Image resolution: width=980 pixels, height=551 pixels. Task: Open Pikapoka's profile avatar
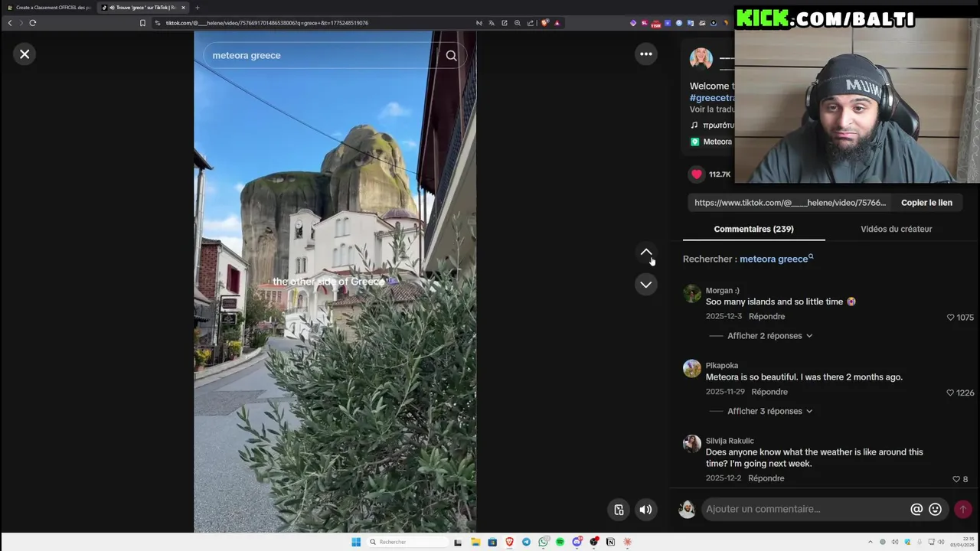(692, 369)
